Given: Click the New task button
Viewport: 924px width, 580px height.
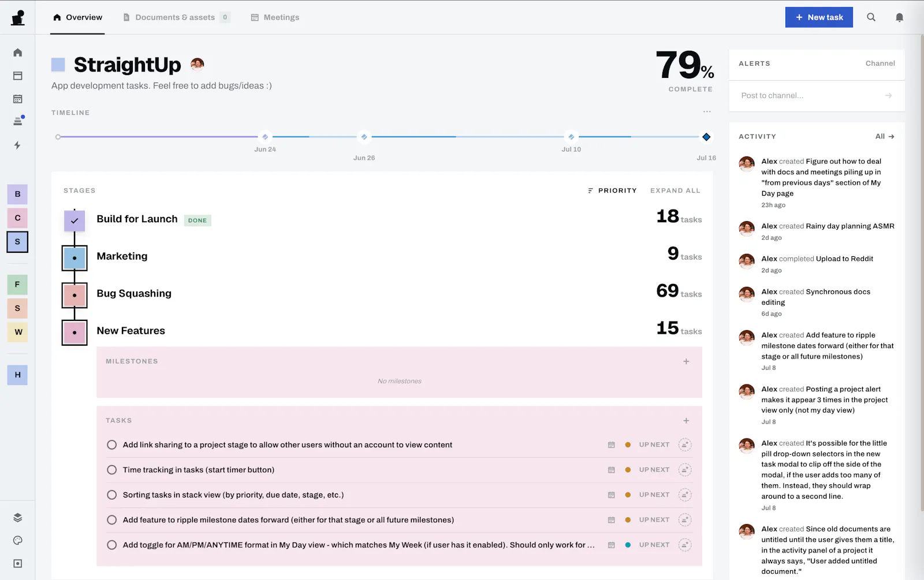Looking at the screenshot, I should pyautogui.click(x=819, y=17).
